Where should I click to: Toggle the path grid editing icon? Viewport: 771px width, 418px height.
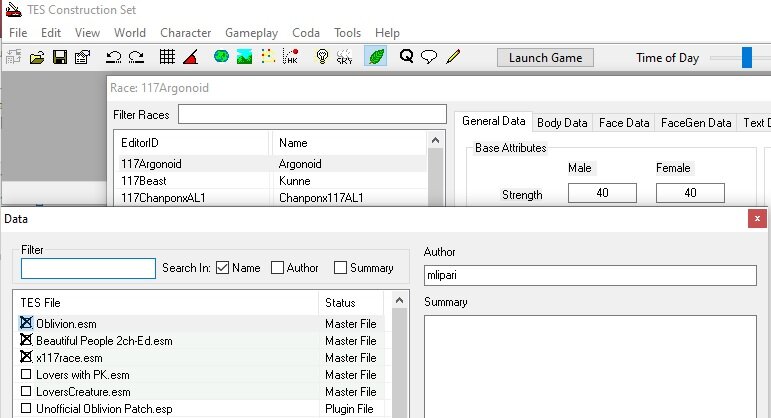point(267,57)
